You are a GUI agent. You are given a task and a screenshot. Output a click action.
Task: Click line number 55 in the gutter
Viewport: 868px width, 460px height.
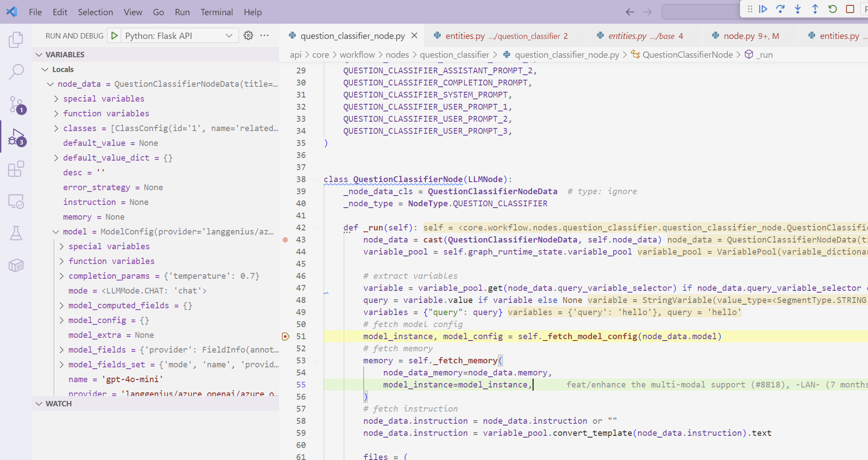(301, 385)
